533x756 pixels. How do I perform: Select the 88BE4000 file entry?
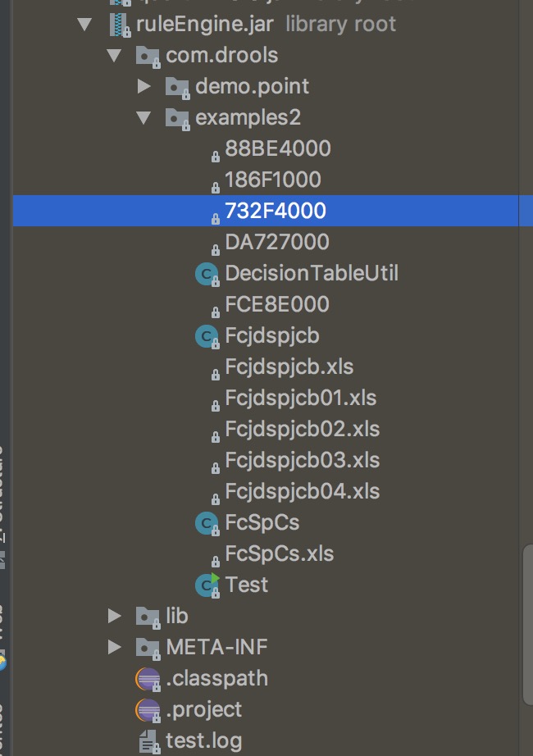277,148
